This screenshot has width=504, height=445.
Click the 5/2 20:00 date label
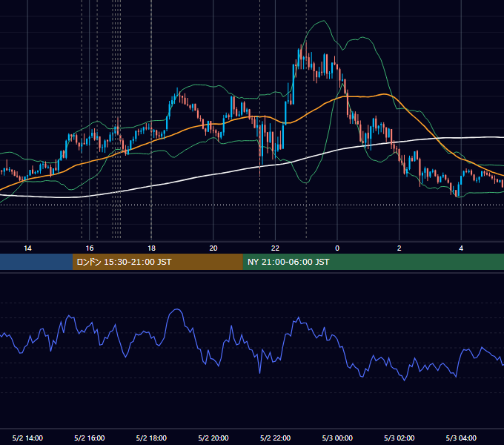(213, 438)
